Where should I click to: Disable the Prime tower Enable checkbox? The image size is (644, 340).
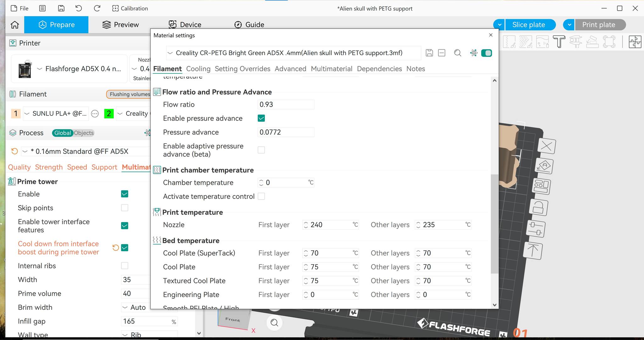click(125, 194)
